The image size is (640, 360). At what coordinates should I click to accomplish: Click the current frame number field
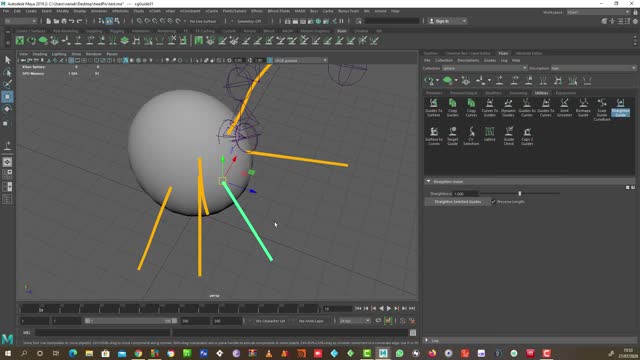pos(337,309)
